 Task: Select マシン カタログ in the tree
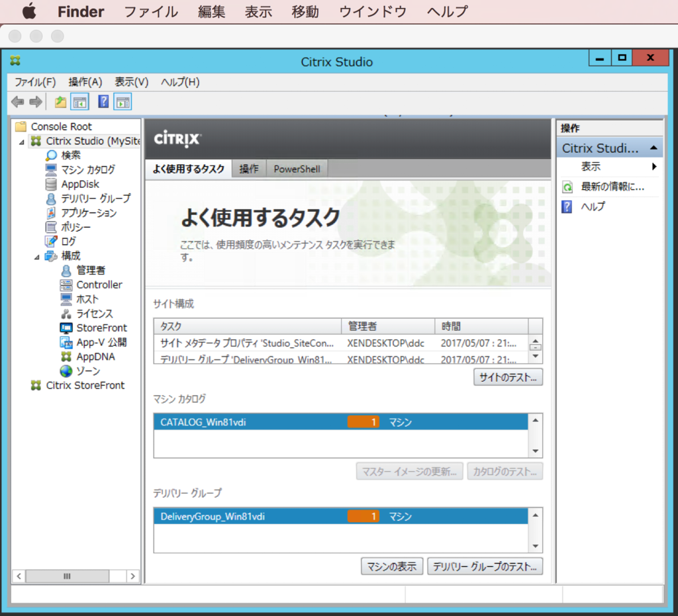[x=88, y=169]
